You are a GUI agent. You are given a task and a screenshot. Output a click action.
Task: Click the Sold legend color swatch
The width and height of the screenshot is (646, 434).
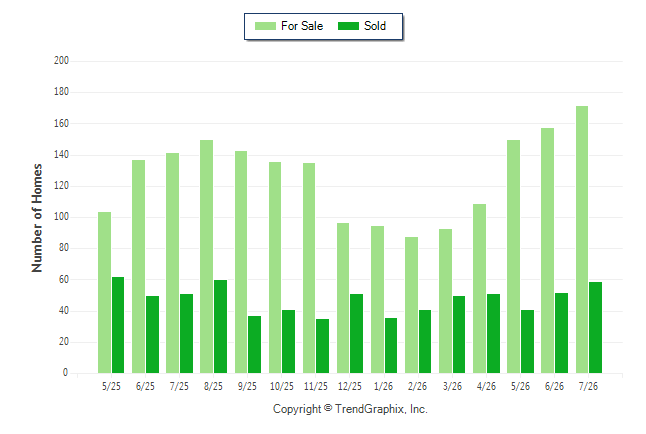[349, 26]
